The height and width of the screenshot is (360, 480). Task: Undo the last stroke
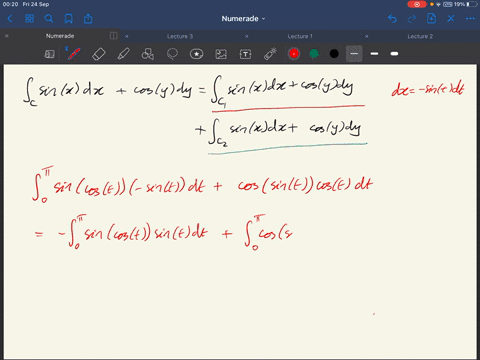[392, 19]
